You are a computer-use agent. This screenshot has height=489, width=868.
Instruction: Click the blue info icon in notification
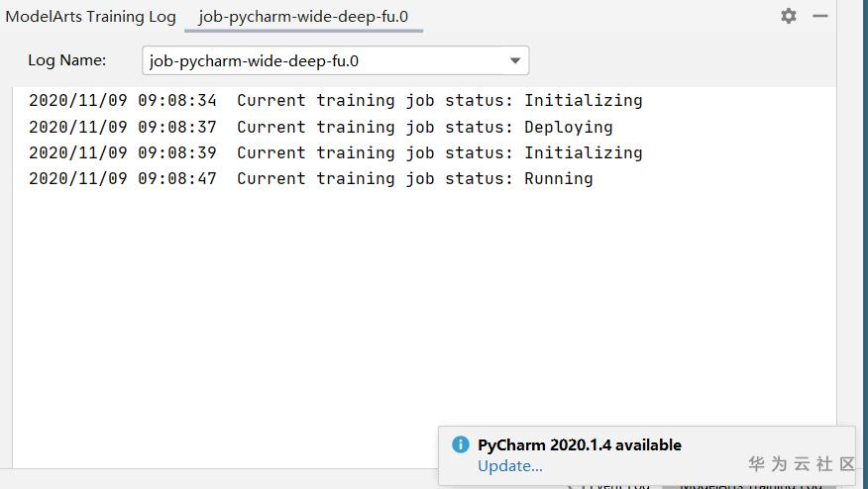460,444
